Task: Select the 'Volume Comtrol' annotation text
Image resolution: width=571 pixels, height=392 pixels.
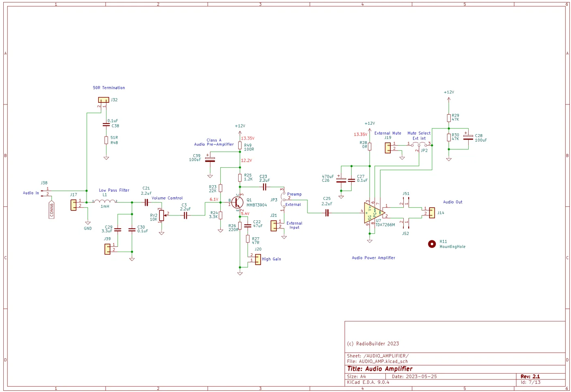Action: 167,198
